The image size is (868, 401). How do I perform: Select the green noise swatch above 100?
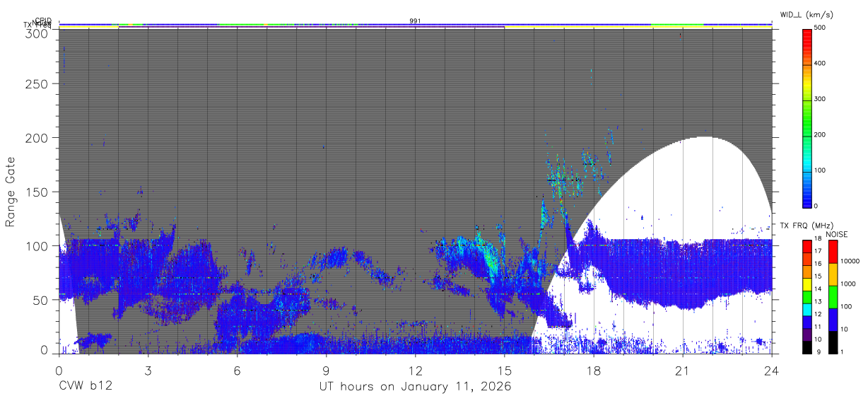[x=832, y=297]
